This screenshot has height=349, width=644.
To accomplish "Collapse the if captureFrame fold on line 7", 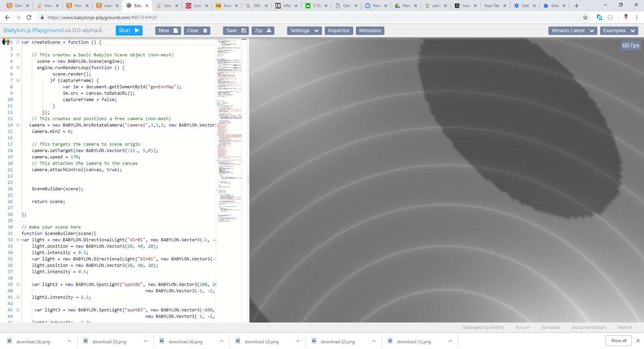I will click(x=18, y=81).
